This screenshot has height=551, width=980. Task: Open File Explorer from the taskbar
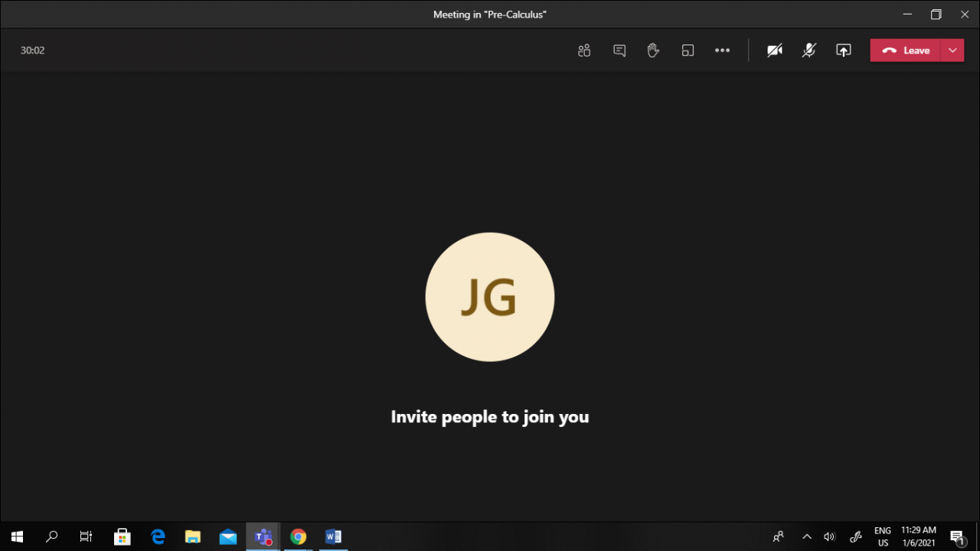193,536
